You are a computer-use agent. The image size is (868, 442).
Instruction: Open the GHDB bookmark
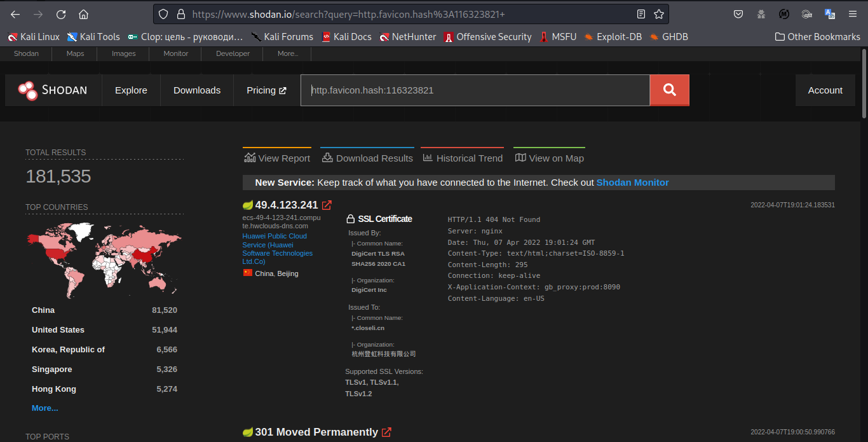669,37
